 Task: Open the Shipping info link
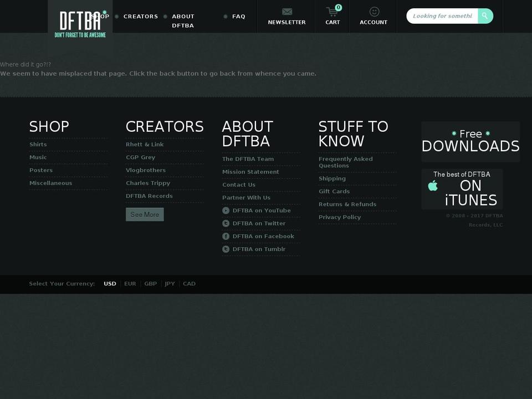point(332,178)
